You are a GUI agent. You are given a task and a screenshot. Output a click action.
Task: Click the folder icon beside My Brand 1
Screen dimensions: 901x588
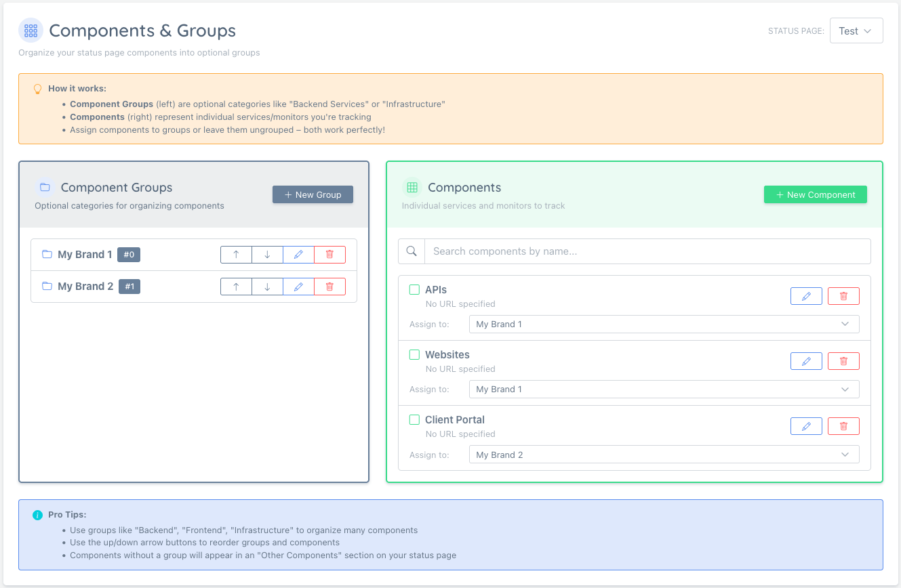click(46, 254)
